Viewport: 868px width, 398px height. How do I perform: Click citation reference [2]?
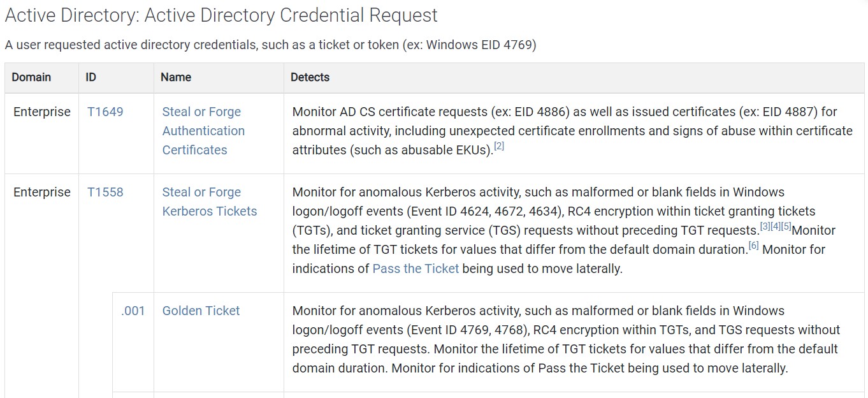(499, 147)
